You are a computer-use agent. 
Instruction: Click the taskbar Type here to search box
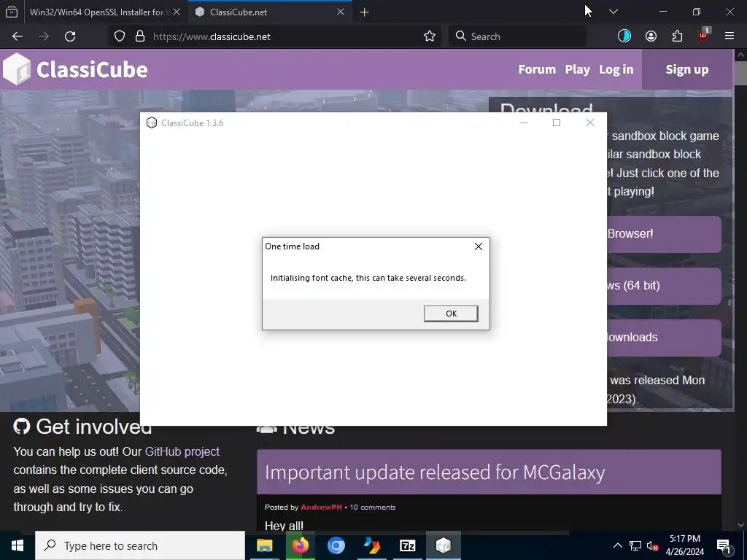[140, 545]
